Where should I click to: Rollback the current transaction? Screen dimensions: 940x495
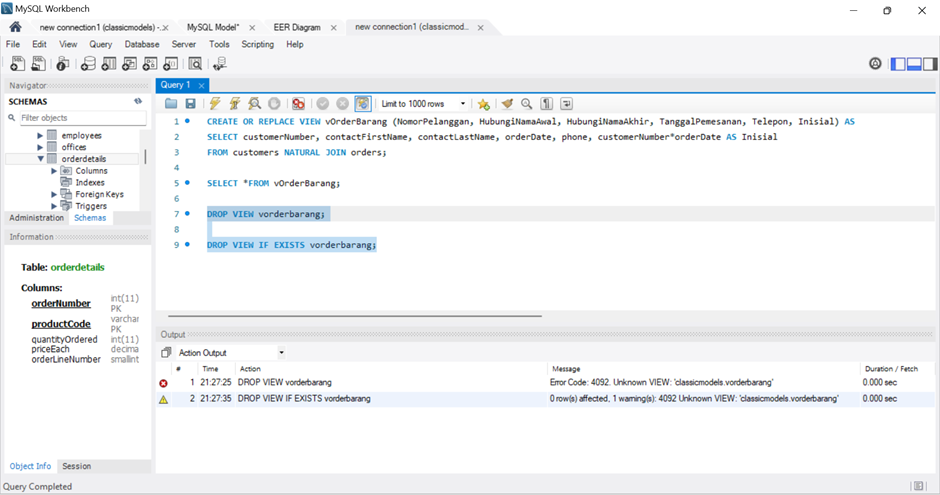342,104
